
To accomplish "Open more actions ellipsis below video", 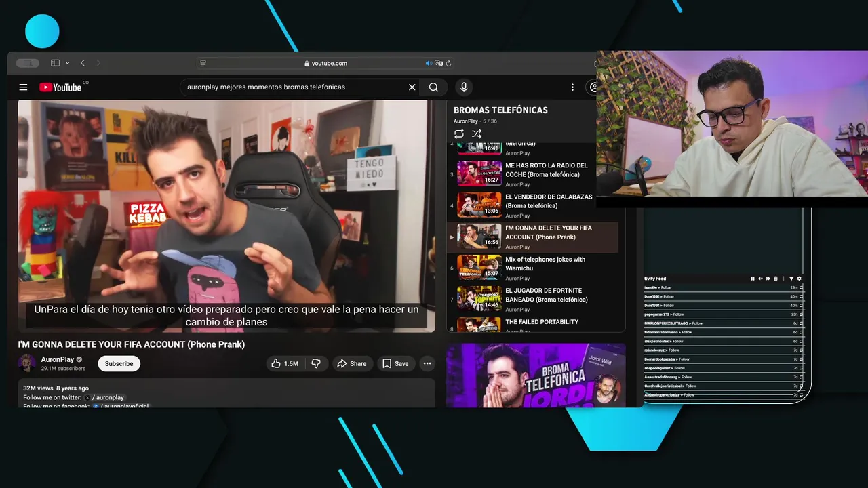I will point(427,364).
